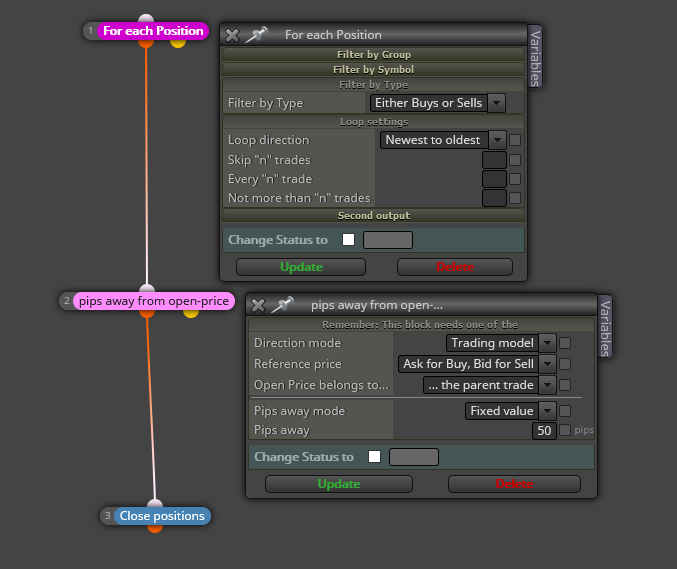
Task: Expand Filter by Group section
Action: [373, 54]
